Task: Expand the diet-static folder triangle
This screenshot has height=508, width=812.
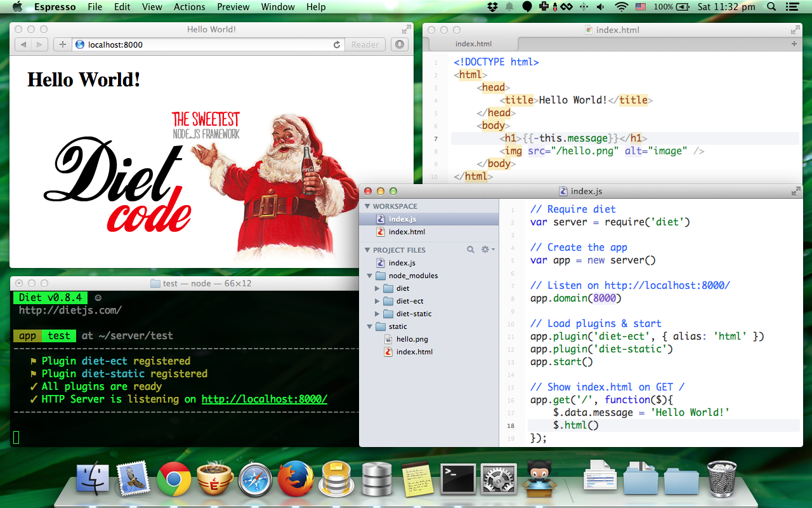Action: click(377, 314)
